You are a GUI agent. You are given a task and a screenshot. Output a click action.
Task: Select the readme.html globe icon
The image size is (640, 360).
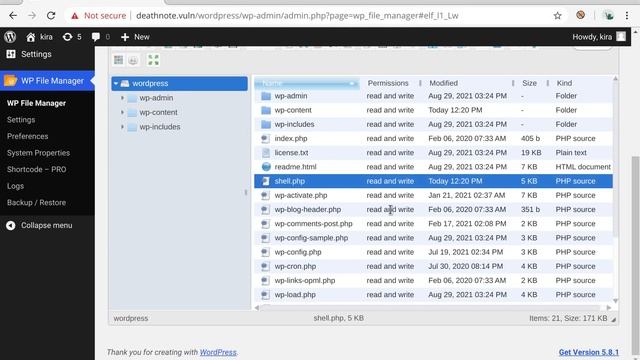pyautogui.click(x=266, y=167)
